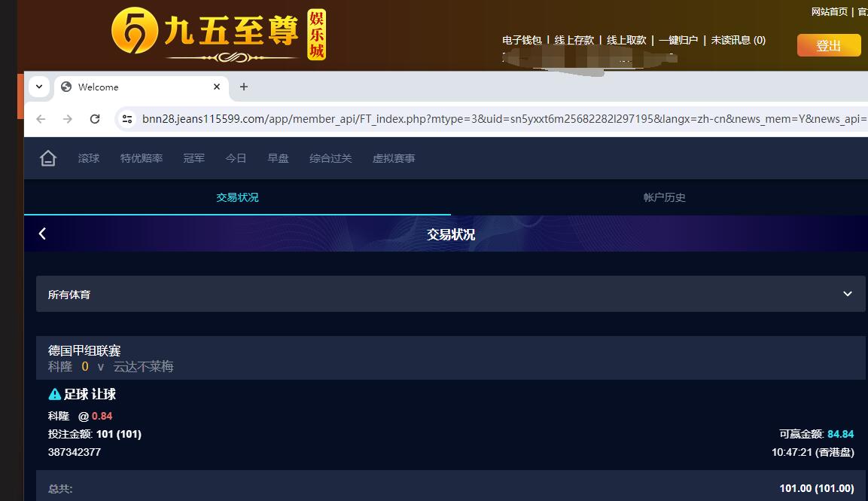Open the 虚拟赛事 menu item
The image size is (868, 501).
click(394, 158)
